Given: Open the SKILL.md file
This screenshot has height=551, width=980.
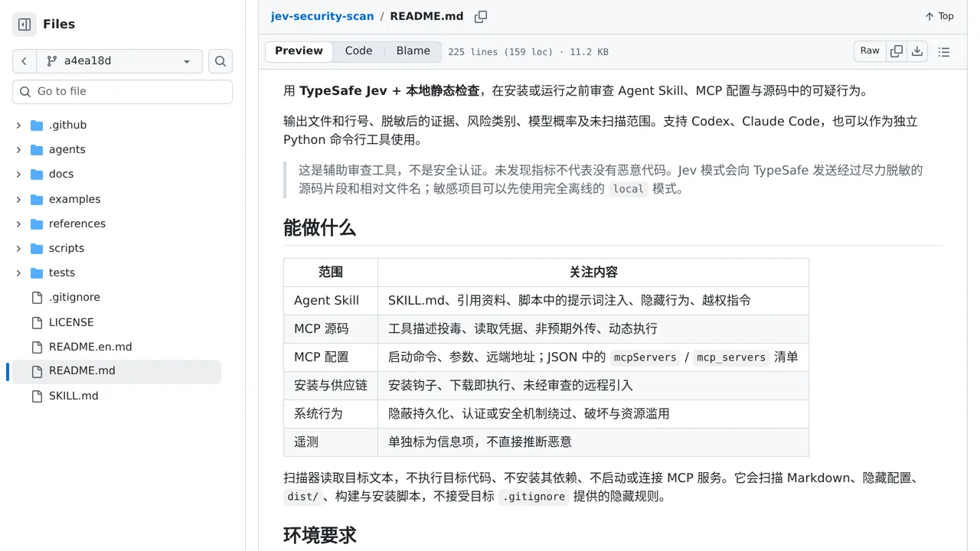Looking at the screenshot, I should click(x=73, y=396).
